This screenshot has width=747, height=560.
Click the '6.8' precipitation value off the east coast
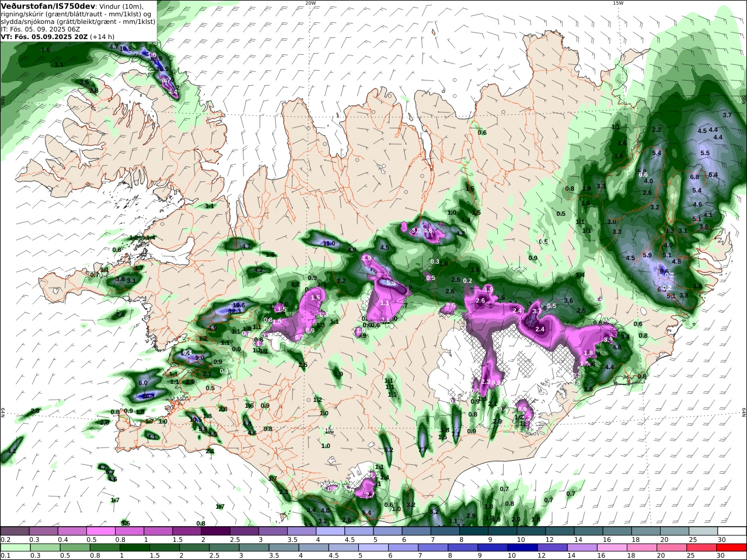[694, 177]
